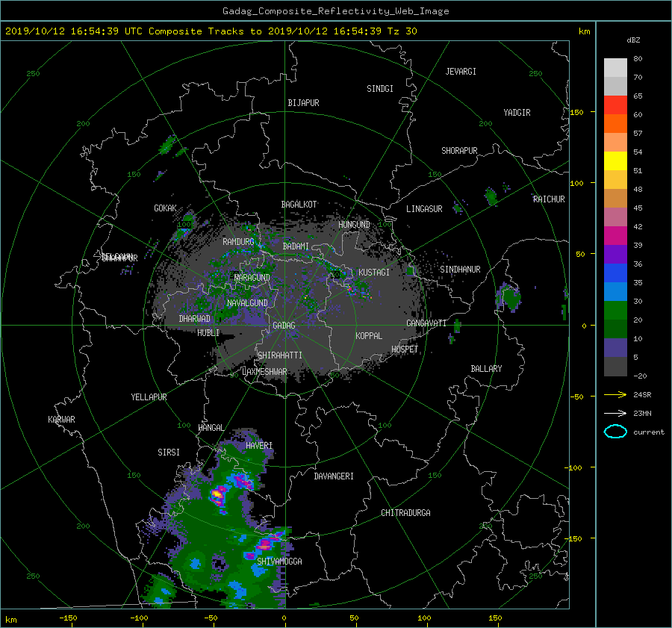This screenshot has width=672, height=628.
Task: Click the BIJAPUR city label
Action: [x=303, y=103]
